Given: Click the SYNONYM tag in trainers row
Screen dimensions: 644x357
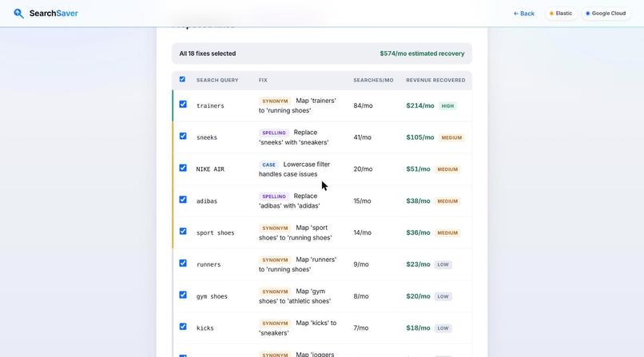Looking at the screenshot, I should coord(275,101).
